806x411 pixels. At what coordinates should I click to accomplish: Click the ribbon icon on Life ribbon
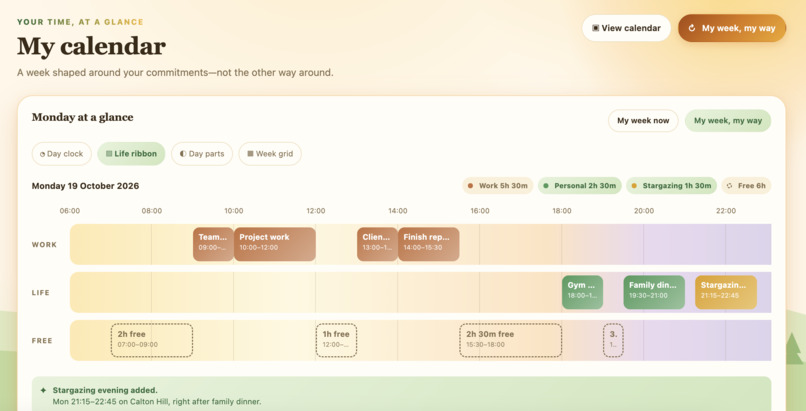pyautogui.click(x=108, y=154)
